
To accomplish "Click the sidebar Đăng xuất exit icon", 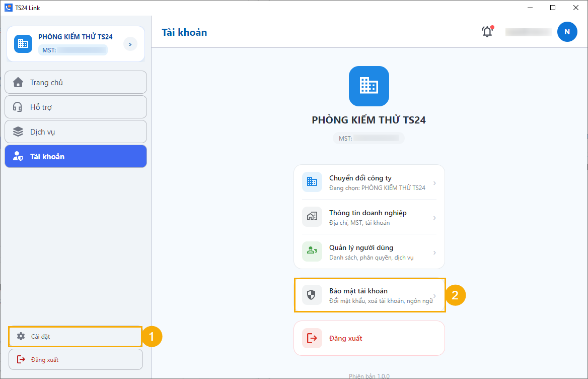I will [x=21, y=359].
